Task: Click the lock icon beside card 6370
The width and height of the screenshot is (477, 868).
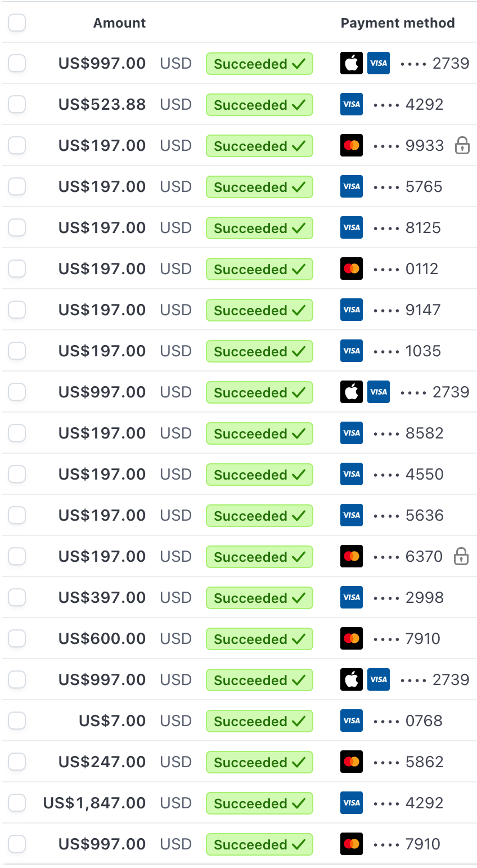Action: (461, 557)
